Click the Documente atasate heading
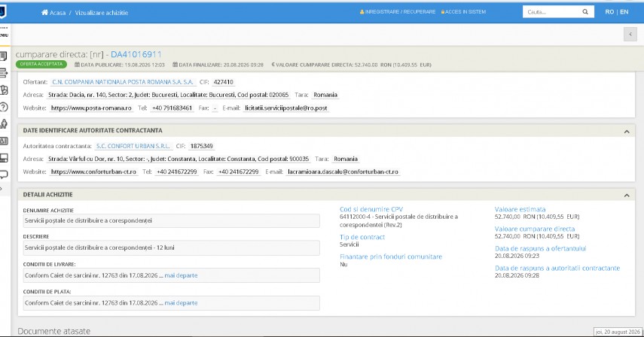Screen dimensions: 644x337 click(x=53, y=331)
